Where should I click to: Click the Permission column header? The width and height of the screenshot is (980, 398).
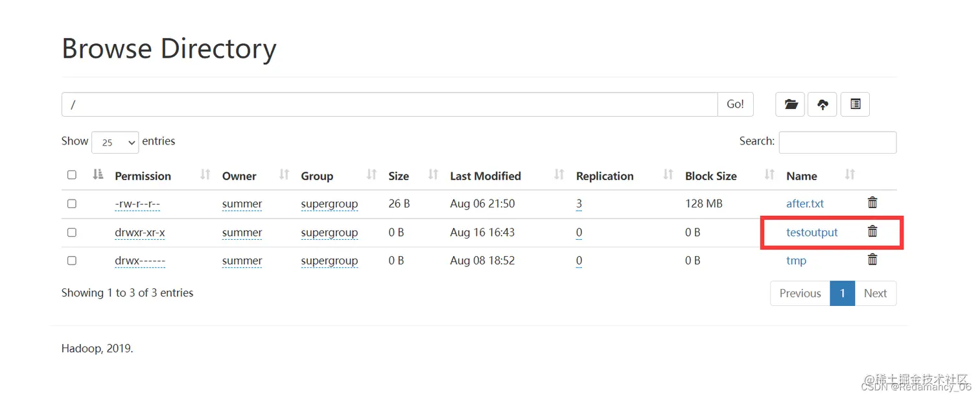click(x=143, y=176)
